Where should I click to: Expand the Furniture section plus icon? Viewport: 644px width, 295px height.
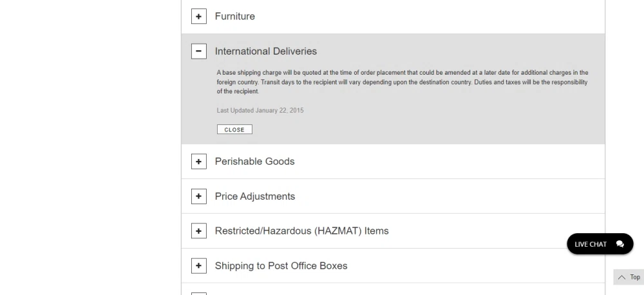tap(199, 17)
